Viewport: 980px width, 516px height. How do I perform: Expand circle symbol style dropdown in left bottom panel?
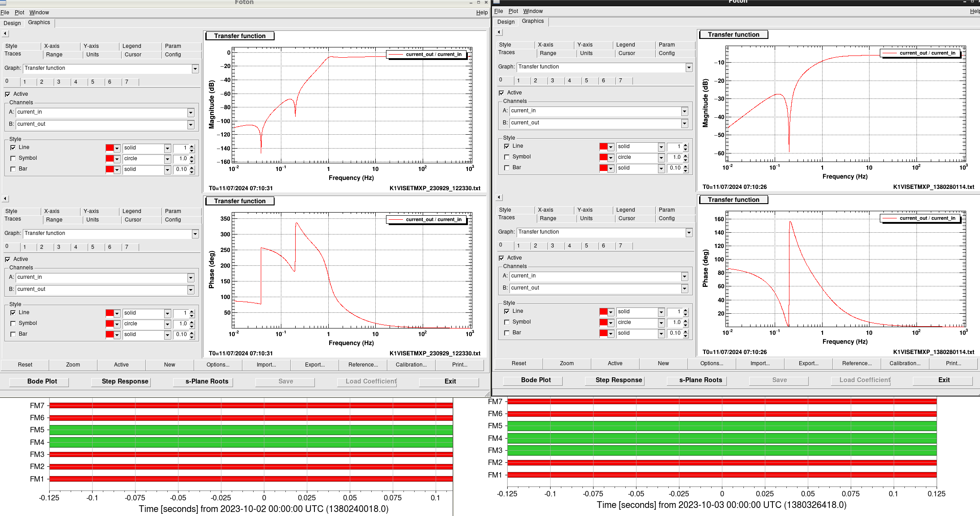pos(167,324)
